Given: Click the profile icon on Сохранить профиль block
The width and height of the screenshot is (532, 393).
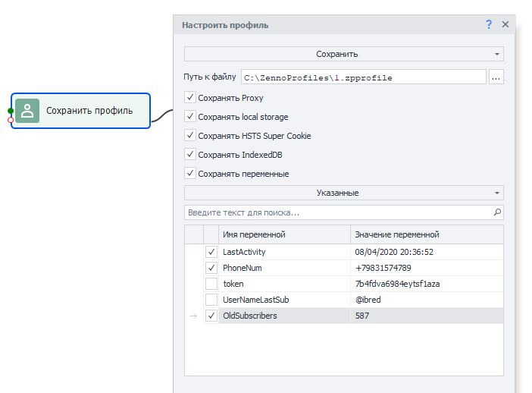Looking at the screenshot, I should pos(27,111).
